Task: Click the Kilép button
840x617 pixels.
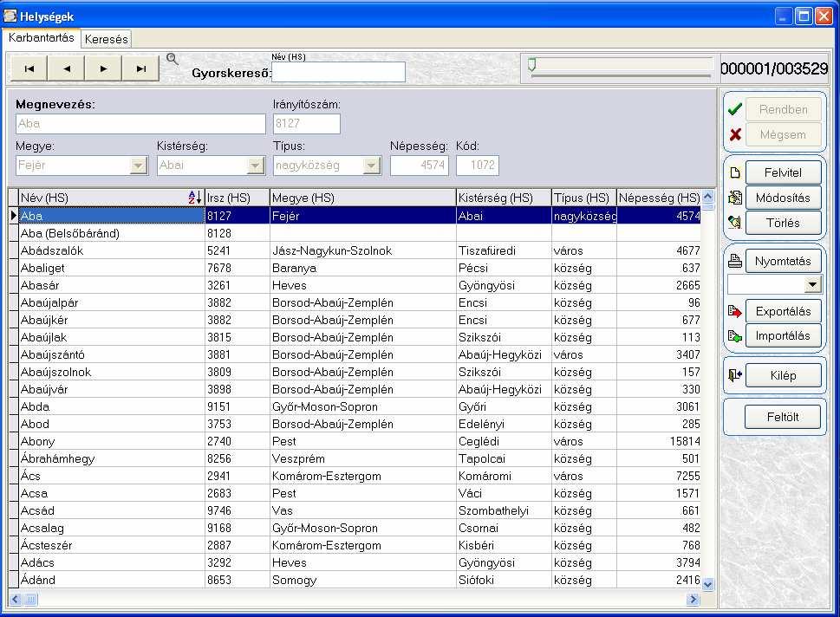Action: [783, 375]
